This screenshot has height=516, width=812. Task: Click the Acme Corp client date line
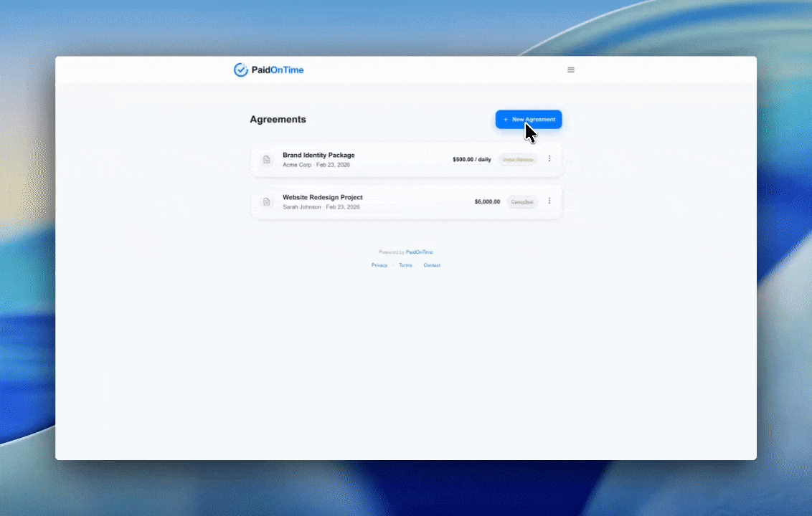[316, 165]
